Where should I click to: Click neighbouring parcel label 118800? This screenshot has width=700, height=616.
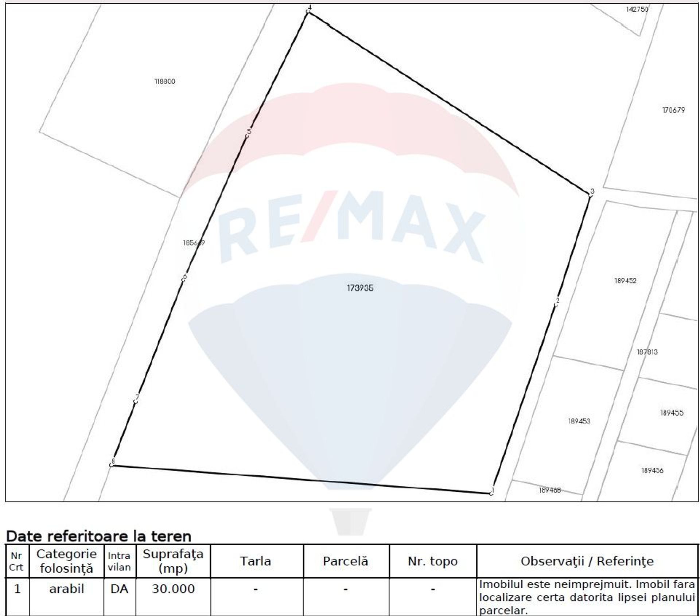pyautogui.click(x=165, y=81)
